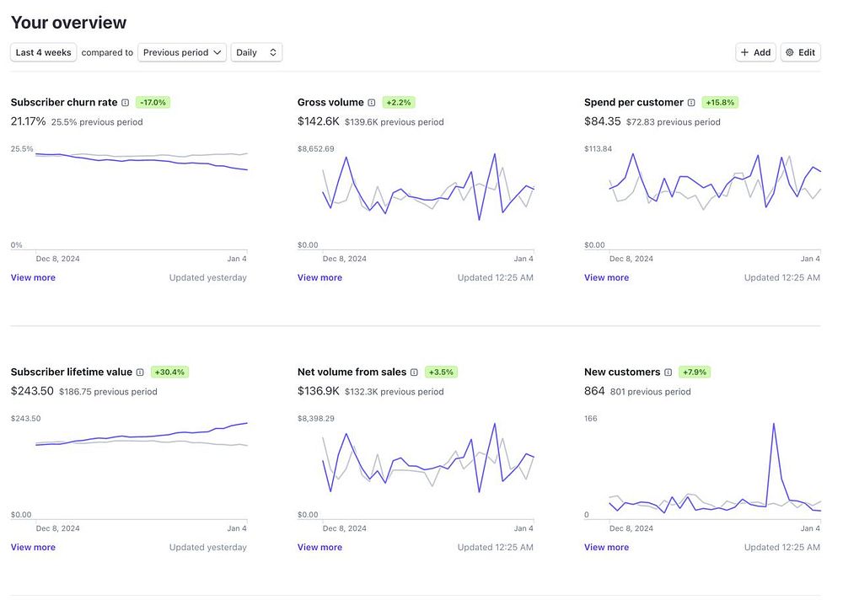This screenshot has height=616, width=843.
Task: Click info icon next to Gross volume
Action: pos(372,103)
